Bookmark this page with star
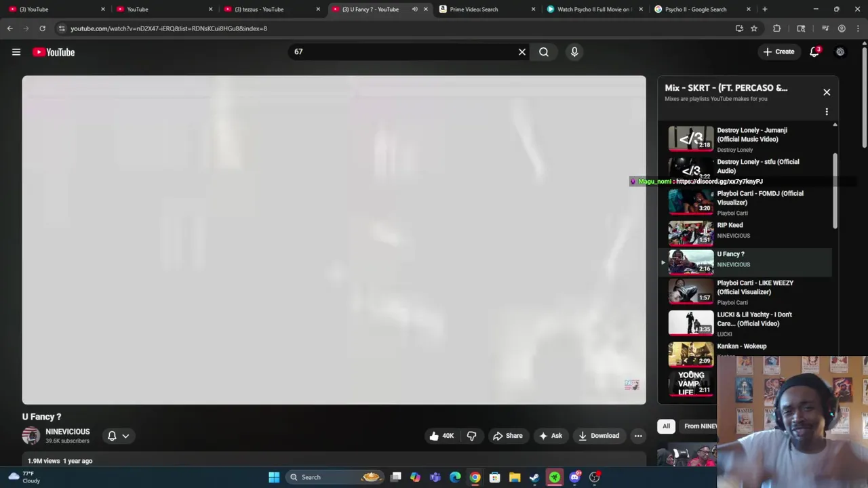The width and height of the screenshot is (868, 488). pos(754,28)
